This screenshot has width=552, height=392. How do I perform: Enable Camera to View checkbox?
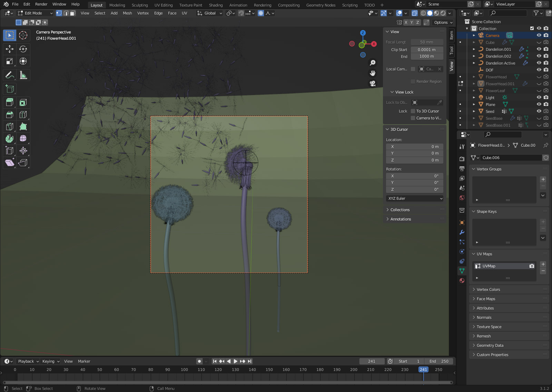pos(413,118)
